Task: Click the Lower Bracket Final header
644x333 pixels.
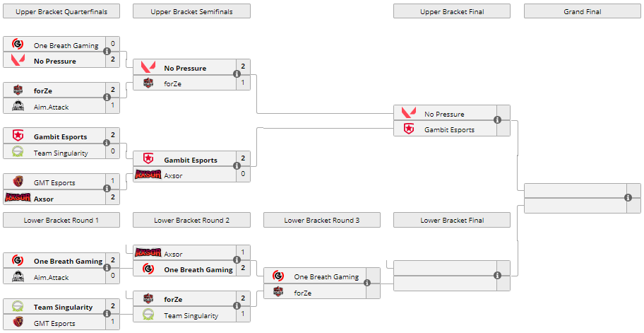Action: pos(452,220)
